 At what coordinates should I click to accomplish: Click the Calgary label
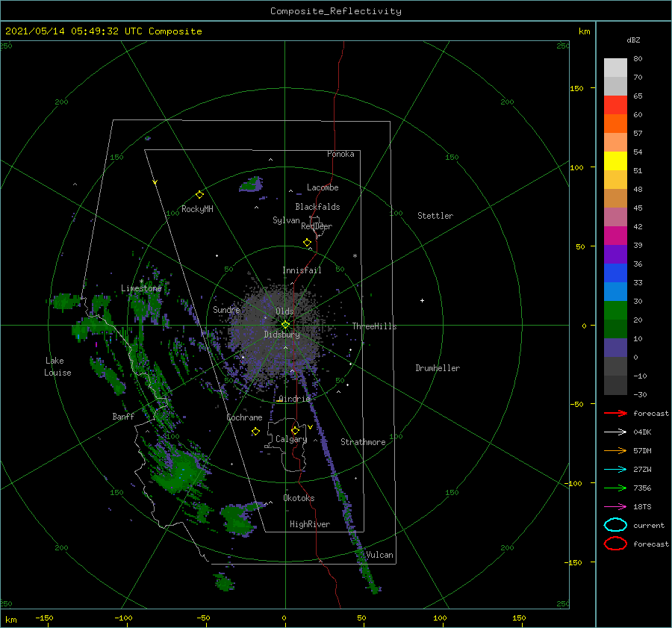coord(291,439)
